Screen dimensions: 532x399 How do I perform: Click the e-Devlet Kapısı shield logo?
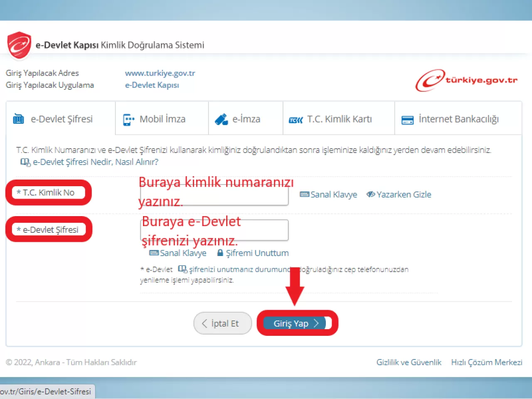19,44
